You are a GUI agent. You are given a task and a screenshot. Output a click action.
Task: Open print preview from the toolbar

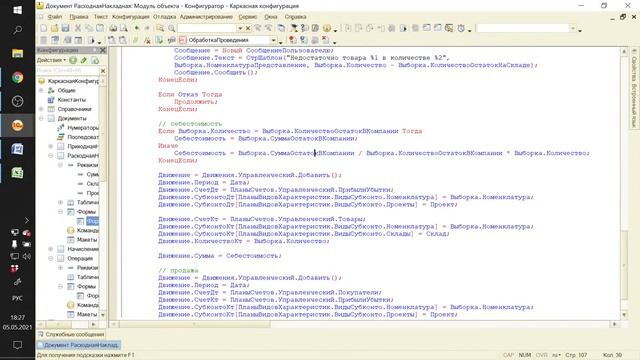[123, 28]
